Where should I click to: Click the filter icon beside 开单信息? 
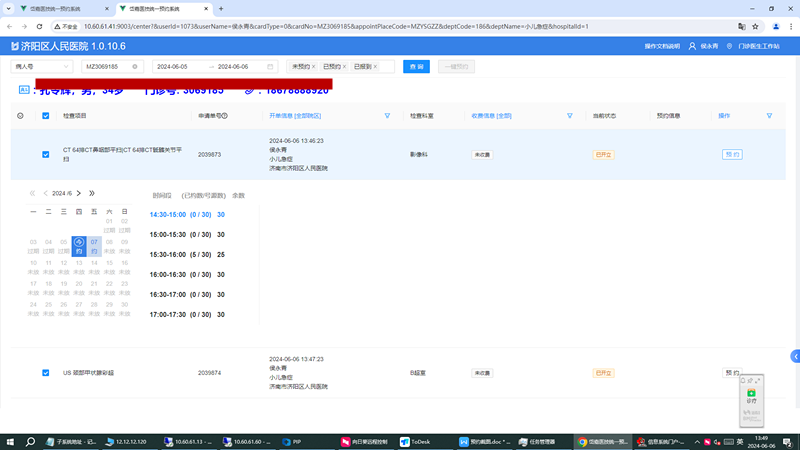pos(387,116)
